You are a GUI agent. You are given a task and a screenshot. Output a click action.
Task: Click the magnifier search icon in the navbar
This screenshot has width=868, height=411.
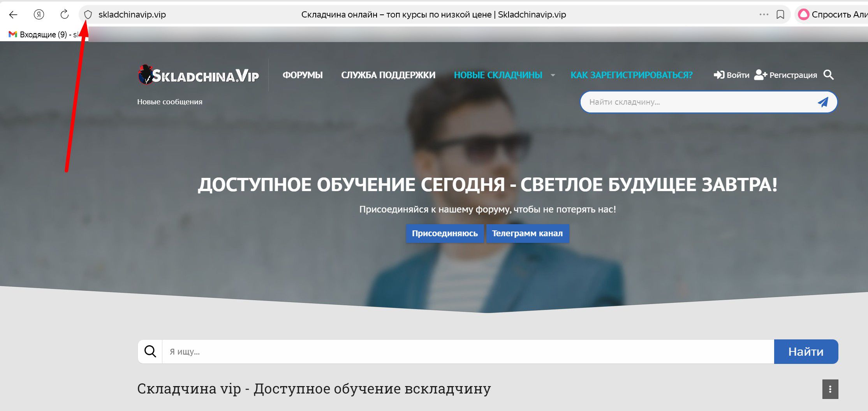pos(829,75)
